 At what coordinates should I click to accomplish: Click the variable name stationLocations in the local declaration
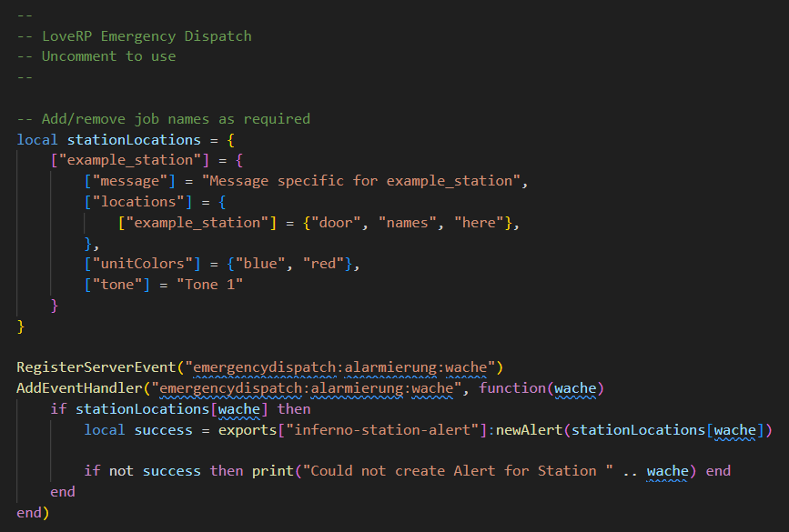[134, 140]
